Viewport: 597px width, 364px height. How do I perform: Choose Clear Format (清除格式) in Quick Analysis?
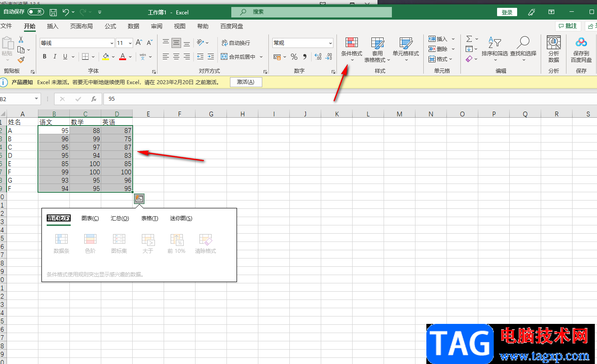206,244
